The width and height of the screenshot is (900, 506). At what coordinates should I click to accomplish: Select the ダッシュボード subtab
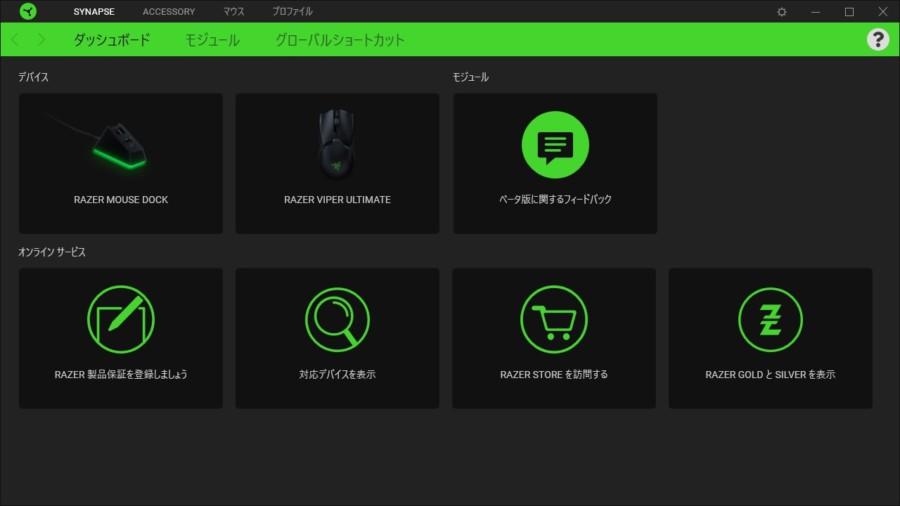(112, 40)
